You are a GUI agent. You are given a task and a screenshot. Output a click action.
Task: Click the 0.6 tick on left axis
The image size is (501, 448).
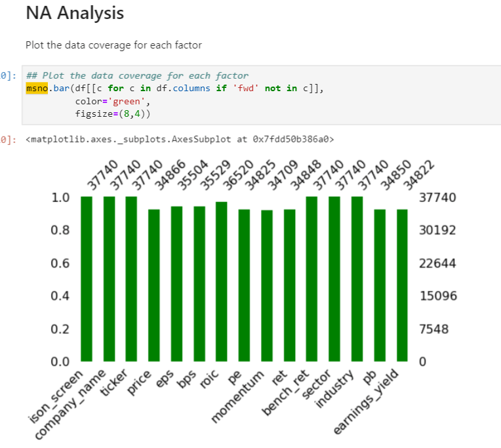point(60,263)
